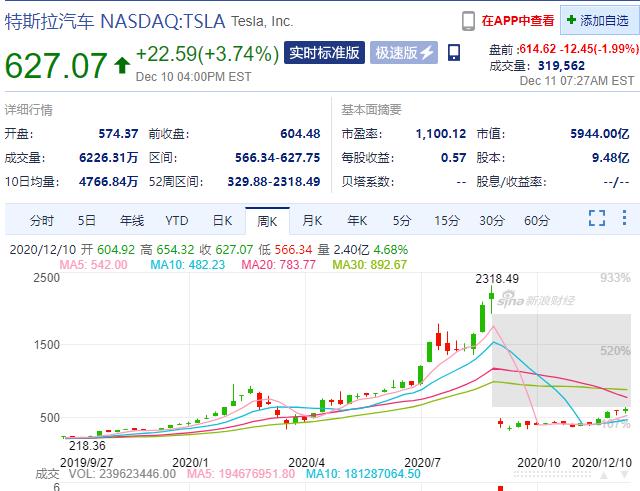Click the mobile phone icon beside 在APP中查看
The image size is (640, 491).
tap(468, 21)
